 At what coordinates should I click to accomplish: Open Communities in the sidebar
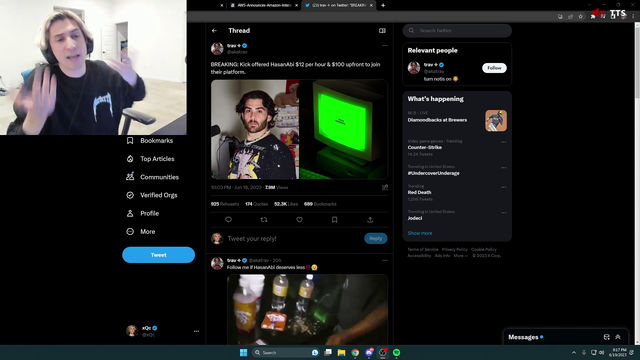153,177
